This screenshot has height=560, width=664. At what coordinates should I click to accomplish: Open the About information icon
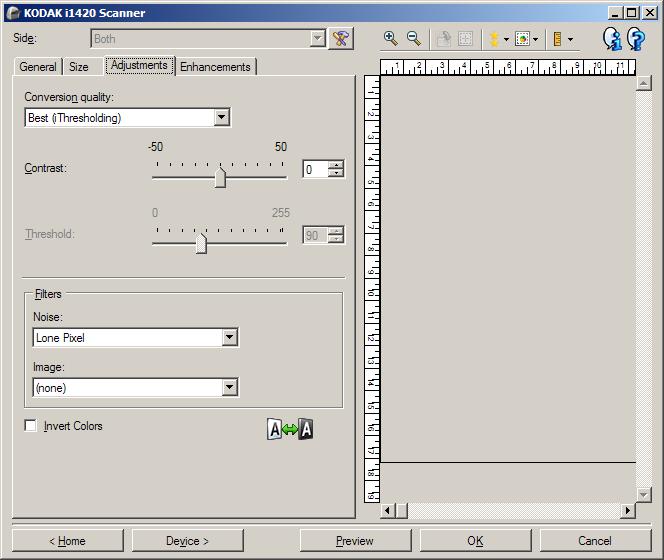(x=612, y=39)
